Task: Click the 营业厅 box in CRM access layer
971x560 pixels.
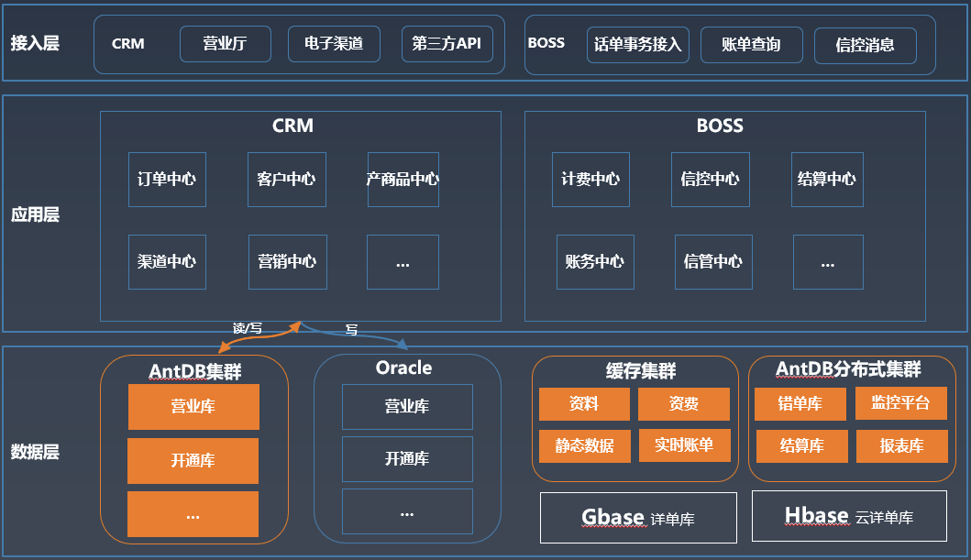Action: [226, 44]
